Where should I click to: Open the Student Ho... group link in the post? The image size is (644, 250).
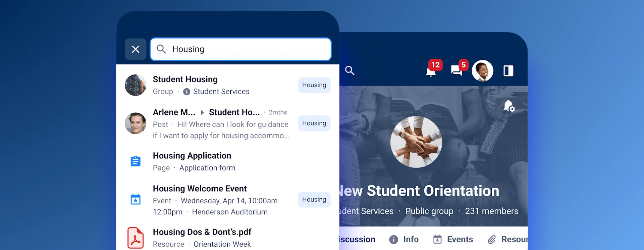(x=234, y=112)
